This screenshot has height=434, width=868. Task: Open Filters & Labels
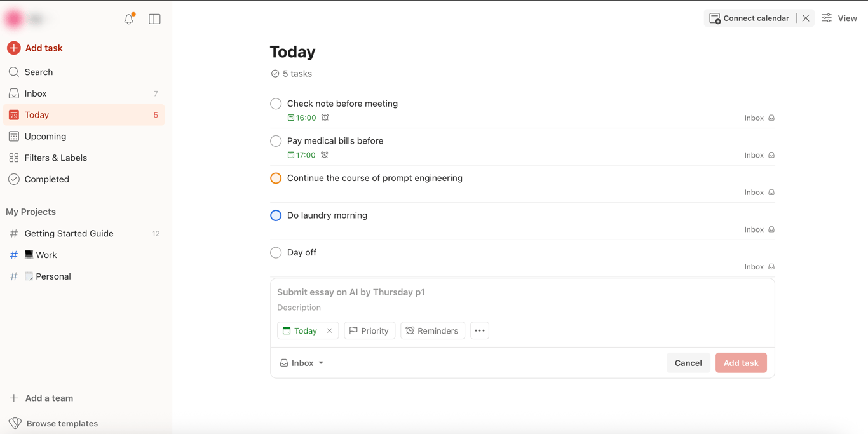point(55,158)
